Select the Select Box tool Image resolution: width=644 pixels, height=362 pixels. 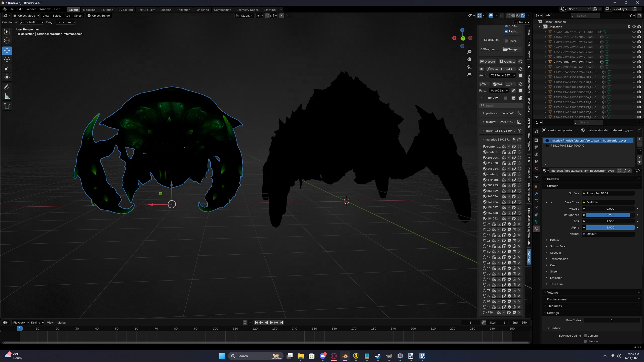pyautogui.click(x=7, y=32)
